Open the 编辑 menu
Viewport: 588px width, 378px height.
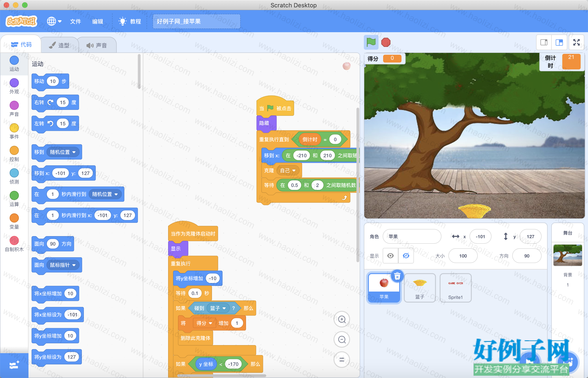point(97,21)
